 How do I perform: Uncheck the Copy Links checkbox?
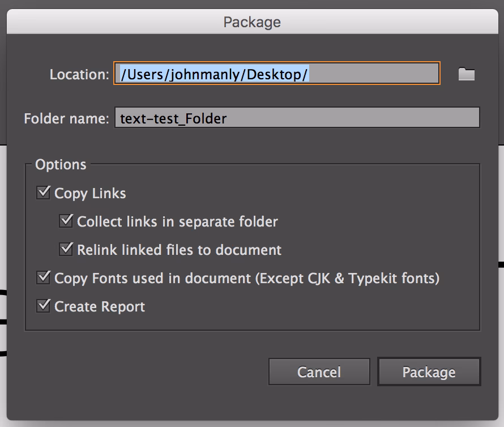tap(43, 193)
